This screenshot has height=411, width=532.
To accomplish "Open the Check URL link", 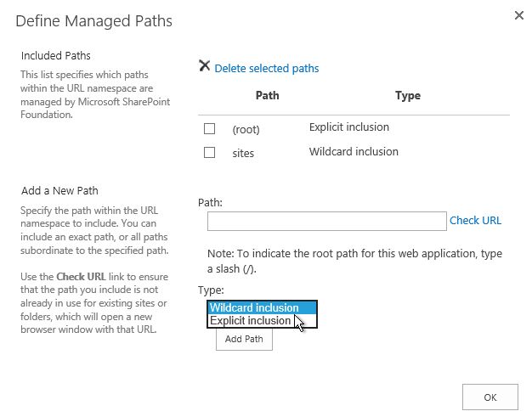I will coord(475,221).
